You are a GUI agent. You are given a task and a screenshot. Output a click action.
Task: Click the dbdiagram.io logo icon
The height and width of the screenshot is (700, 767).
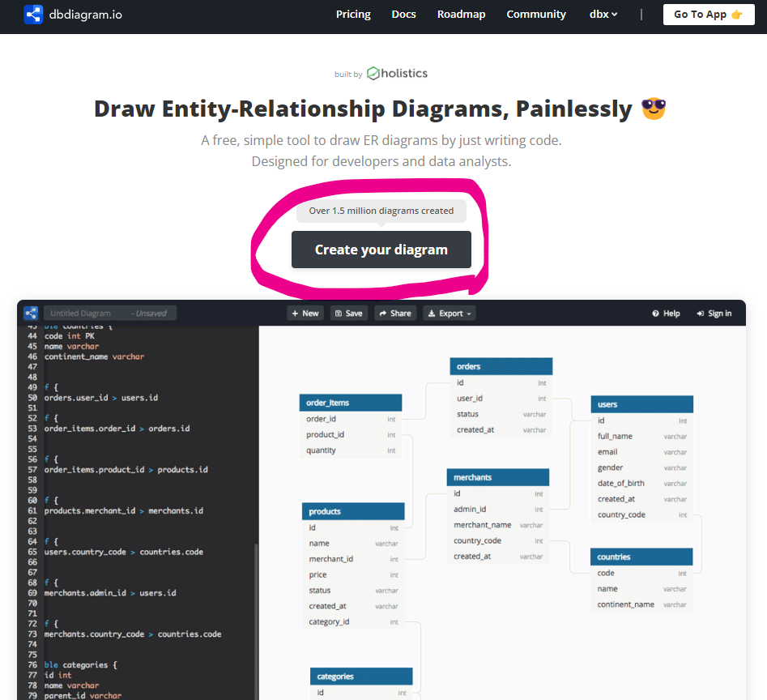point(33,15)
